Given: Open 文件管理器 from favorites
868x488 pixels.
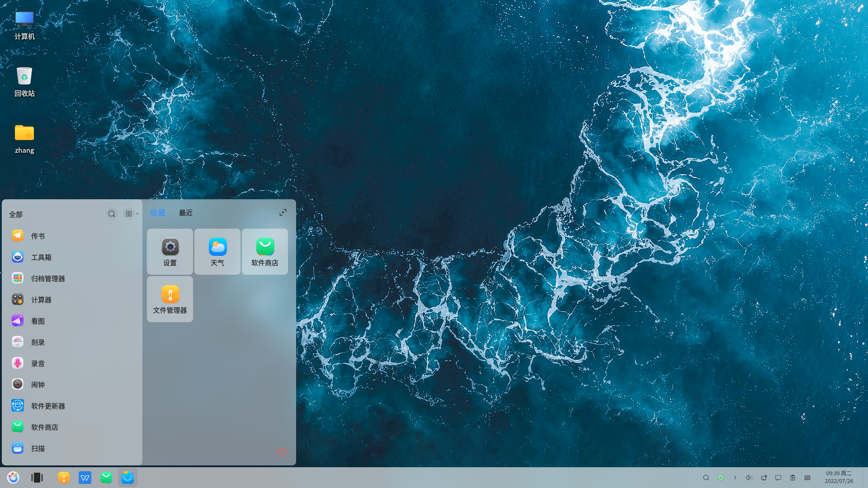Looking at the screenshot, I should pos(170,299).
